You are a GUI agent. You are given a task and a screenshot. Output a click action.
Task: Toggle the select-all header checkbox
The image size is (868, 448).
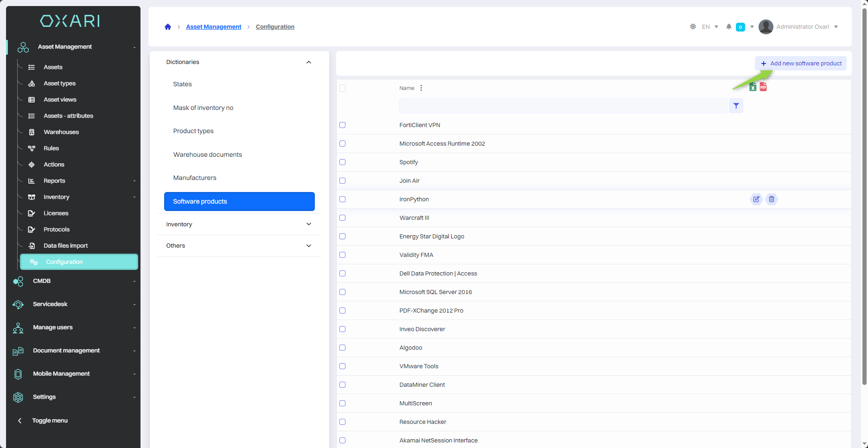pos(343,88)
